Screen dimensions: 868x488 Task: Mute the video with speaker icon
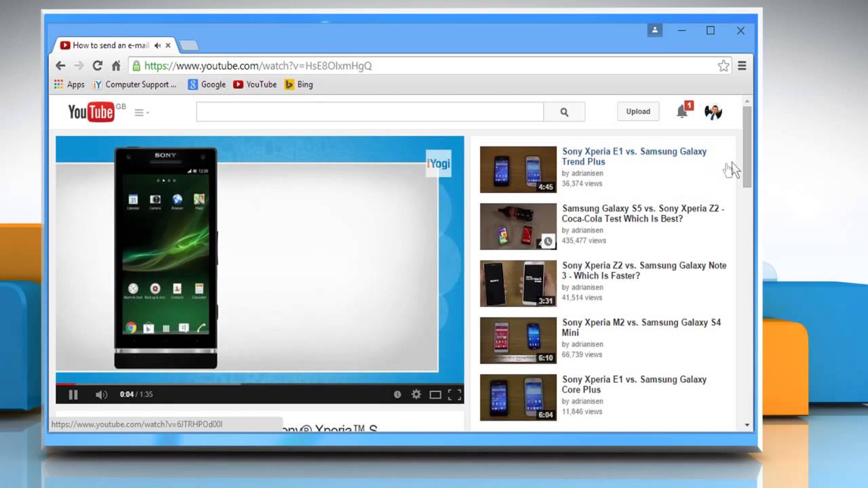(x=101, y=394)
